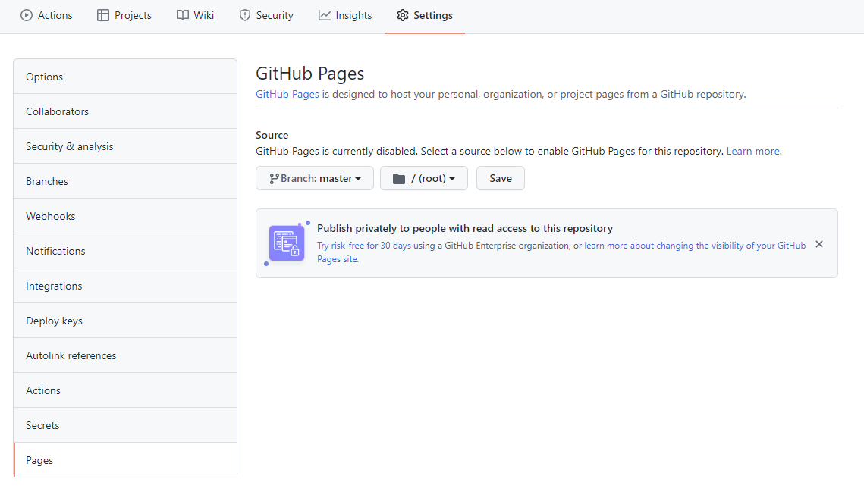Viewport: 864px width, 504px height.
Task: Click the private pages illustration icon
Action: tap(287, 243)
